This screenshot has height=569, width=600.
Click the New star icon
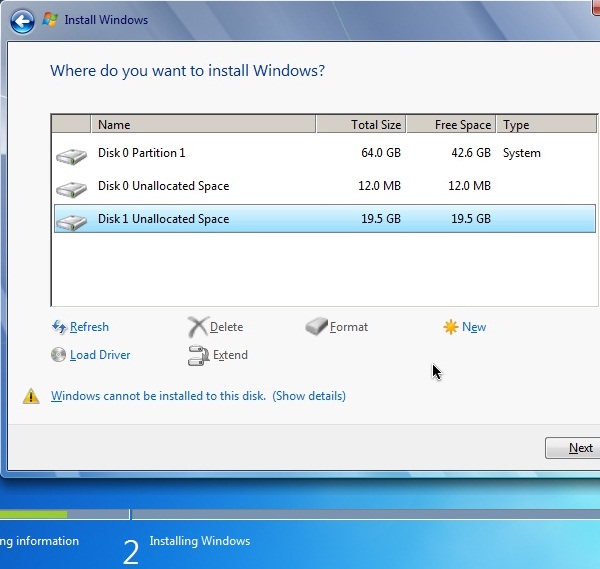tap(451, 327)
